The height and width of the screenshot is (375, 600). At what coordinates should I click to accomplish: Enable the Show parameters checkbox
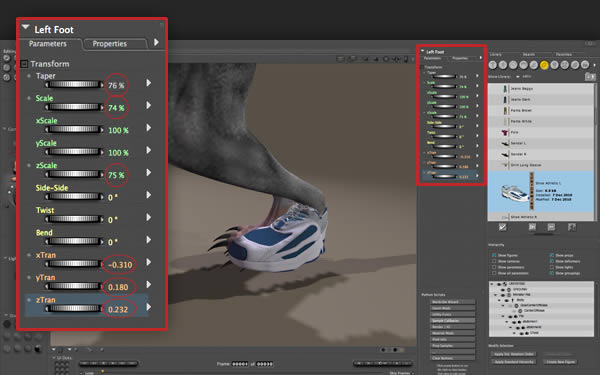[494, 267]
